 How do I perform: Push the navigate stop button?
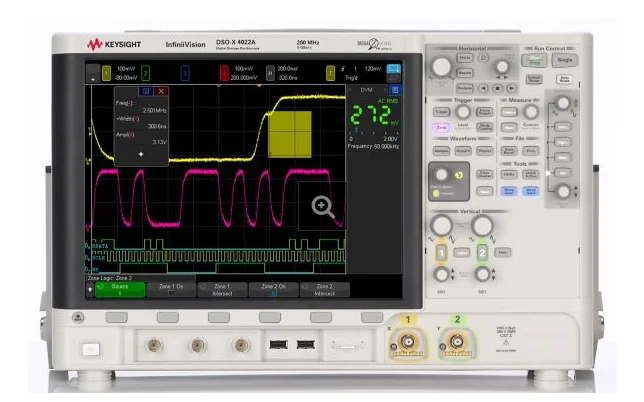[x=497, y=88]
